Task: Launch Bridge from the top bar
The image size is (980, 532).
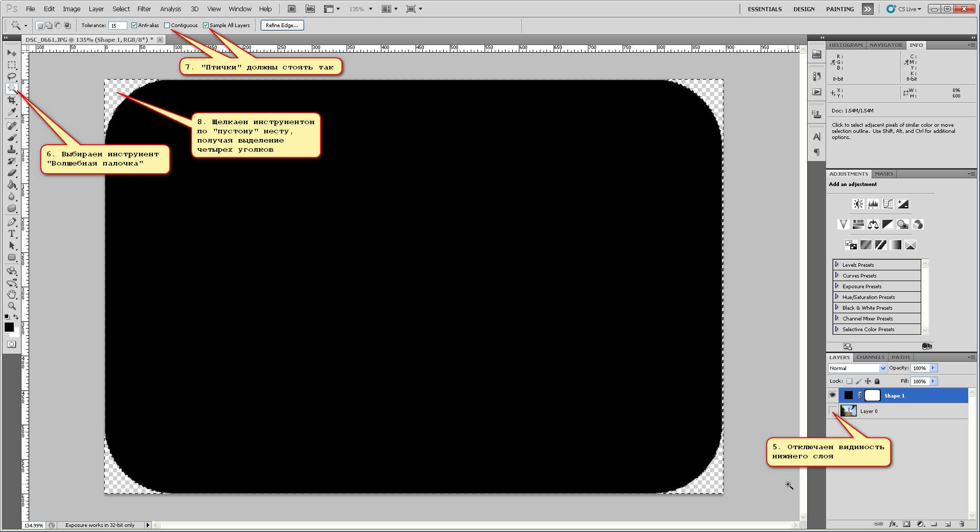Action: [x=291, y=9]
